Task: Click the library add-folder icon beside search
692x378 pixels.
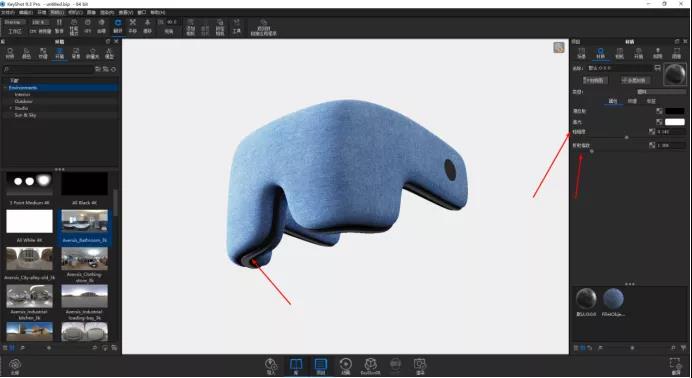Action: click(x=98, y=69)
